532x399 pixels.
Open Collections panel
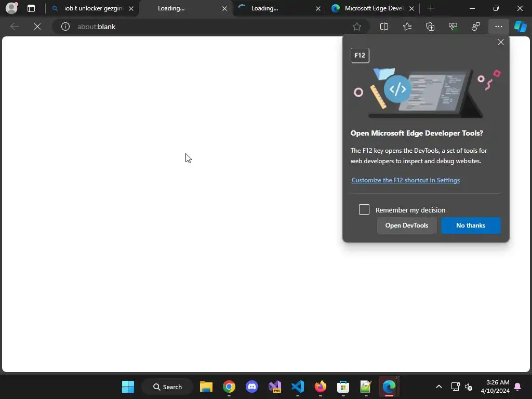tap(430, 26)
